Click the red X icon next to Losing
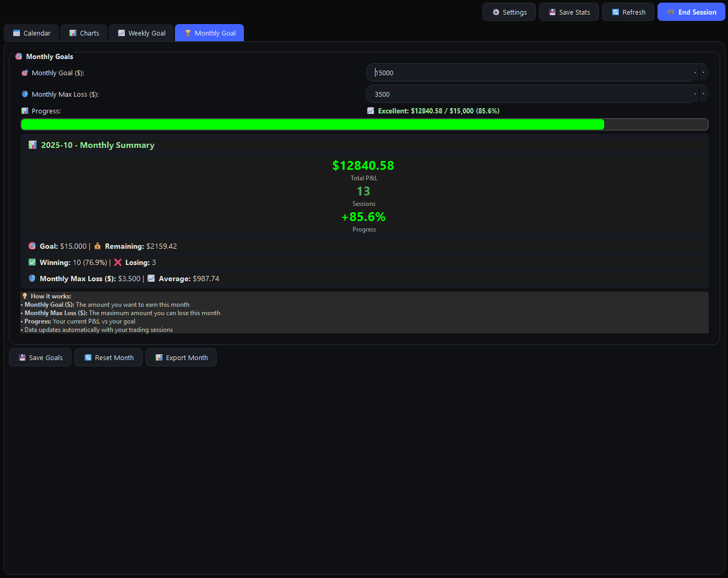 (118, 262)
